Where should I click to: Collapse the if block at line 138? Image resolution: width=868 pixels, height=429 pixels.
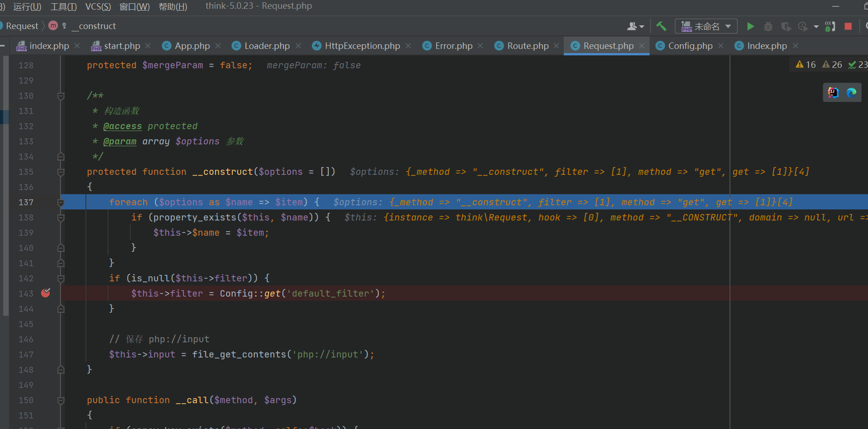60,218
